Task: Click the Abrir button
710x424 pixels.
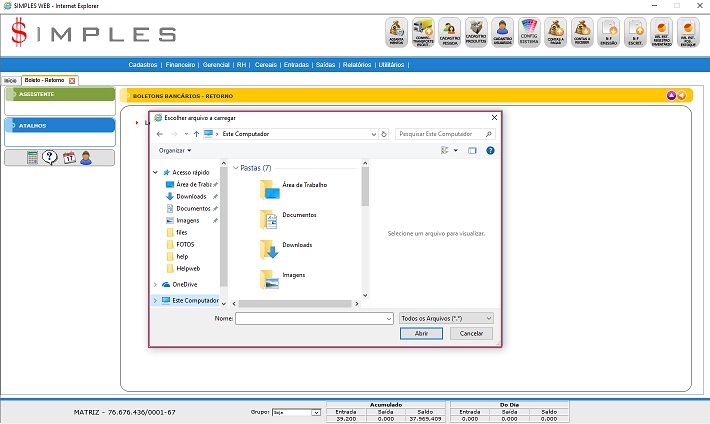Action: 421,333
